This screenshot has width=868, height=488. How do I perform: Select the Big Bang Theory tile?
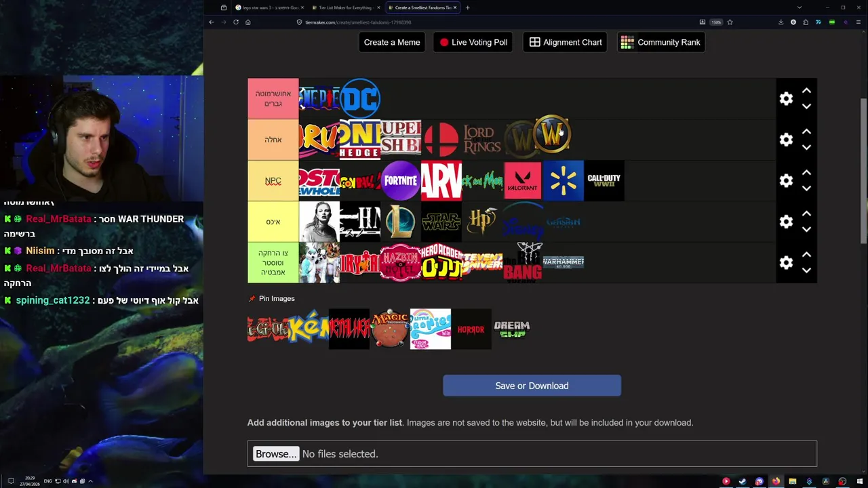click(x=523, y=262)
